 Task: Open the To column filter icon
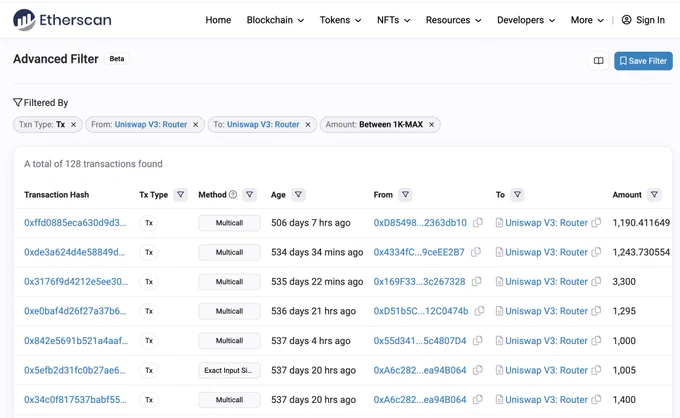(517, 195)
